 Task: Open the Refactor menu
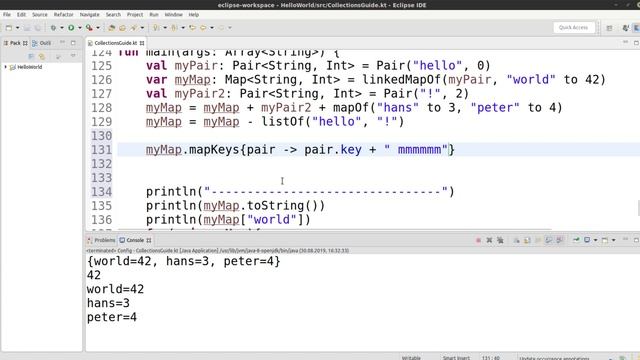click(63, 14)
